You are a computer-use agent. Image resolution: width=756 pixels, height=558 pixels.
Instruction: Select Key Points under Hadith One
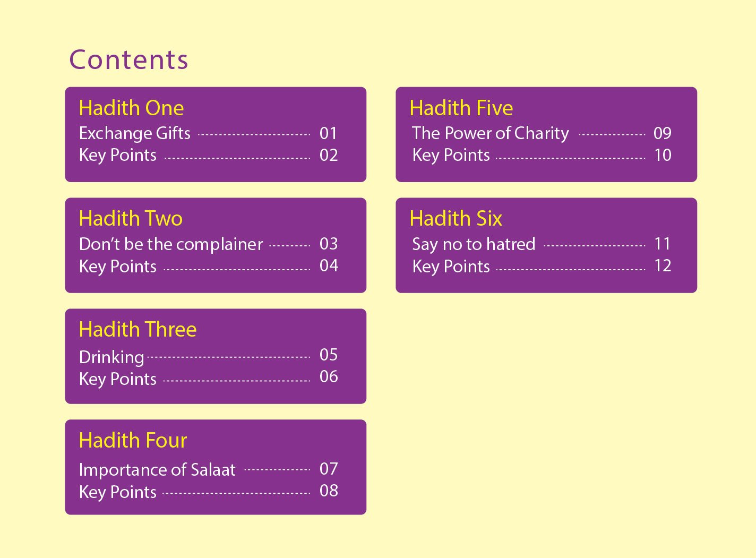click(117, 156)
